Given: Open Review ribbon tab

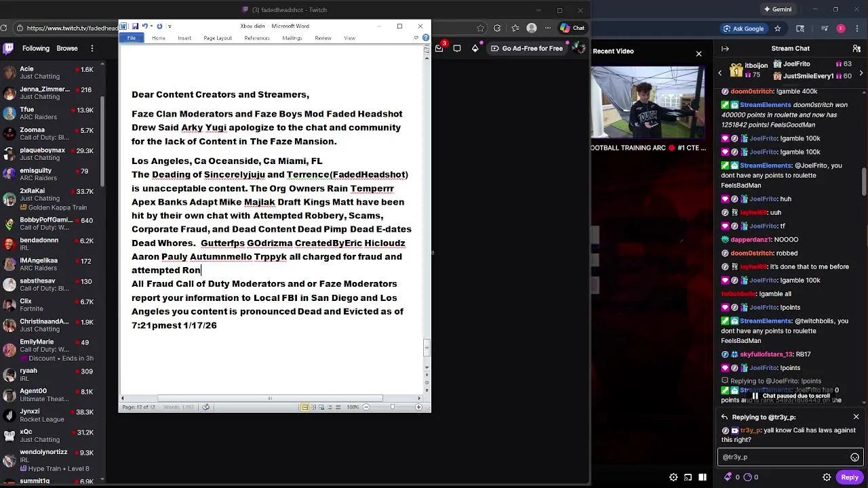Looking at the screenshot, I should click(323, 38).
